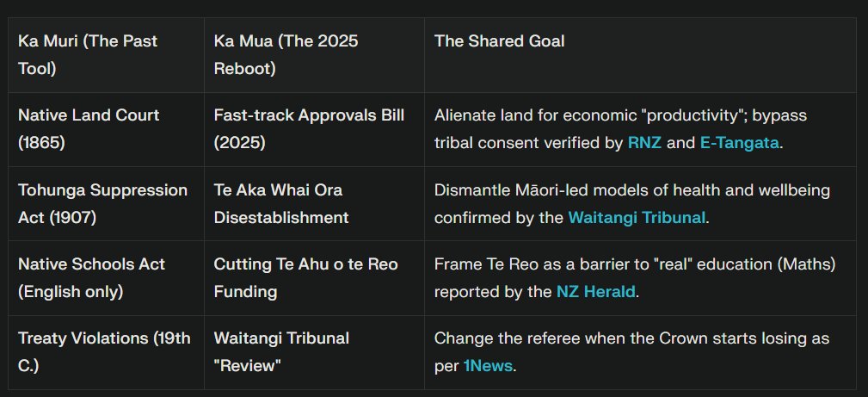The width and height of the screenshot is (868, 397).
Task: Click the Waitangi Tribunal "Review" table cell
Action: pyautogui.click(x=281, y=351)
